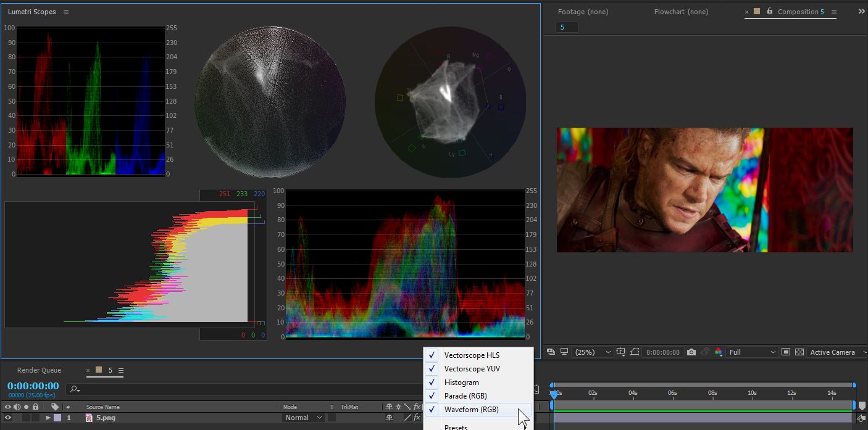Toggle the fx effects switch on 5.png
Image resolution: width=868 pixels, height=430 pixels.
417,418
